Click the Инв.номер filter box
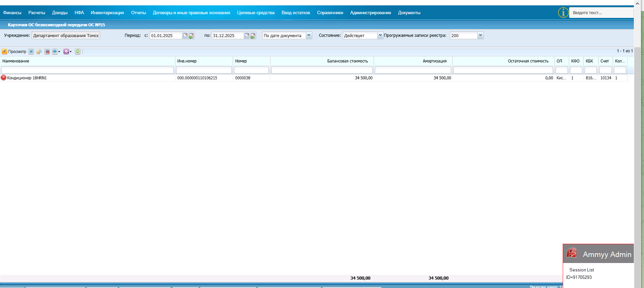This screenshot has width=644, height=288. [x=204, y=70]
